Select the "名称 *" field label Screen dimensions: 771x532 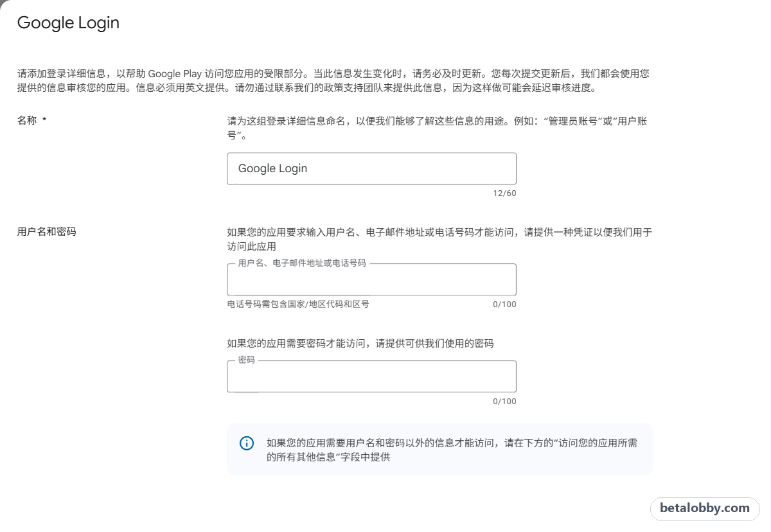(x=31, y=120)
